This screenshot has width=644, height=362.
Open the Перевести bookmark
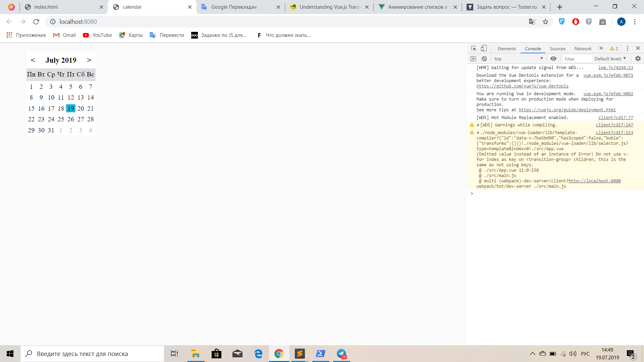tap(167, 35)
